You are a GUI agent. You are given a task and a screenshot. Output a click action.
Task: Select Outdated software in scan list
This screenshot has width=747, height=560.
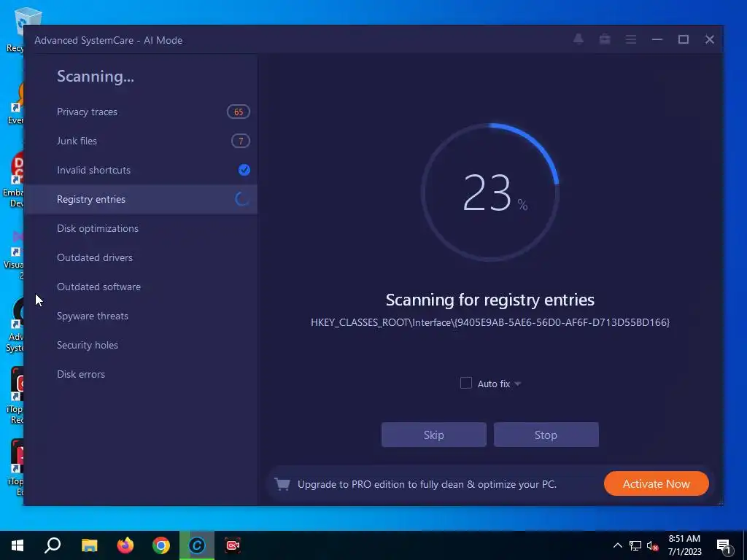141,287
